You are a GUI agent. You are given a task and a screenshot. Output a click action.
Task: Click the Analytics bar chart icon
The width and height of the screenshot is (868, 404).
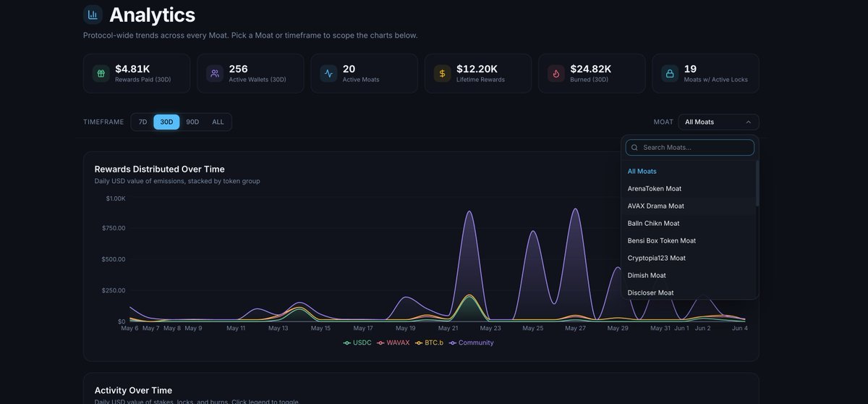pyautogui.click(x=93, y=14)
